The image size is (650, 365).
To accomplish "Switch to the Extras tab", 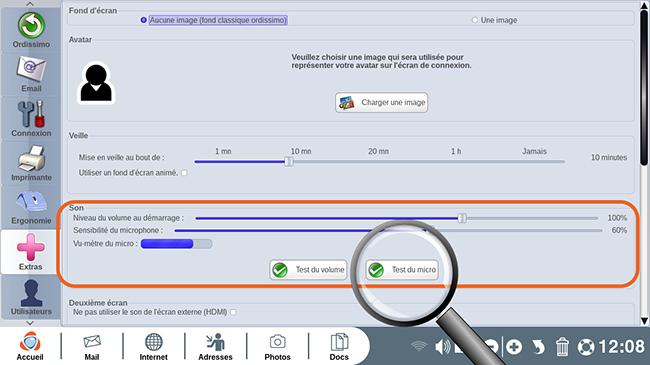I will pyautogui.click(x=31, y=252).
